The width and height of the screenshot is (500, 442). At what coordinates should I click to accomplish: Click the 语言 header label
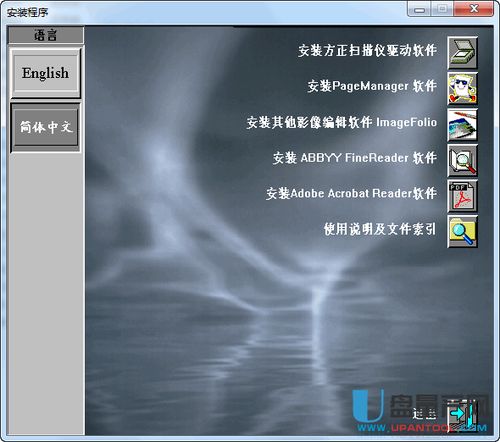46,35
